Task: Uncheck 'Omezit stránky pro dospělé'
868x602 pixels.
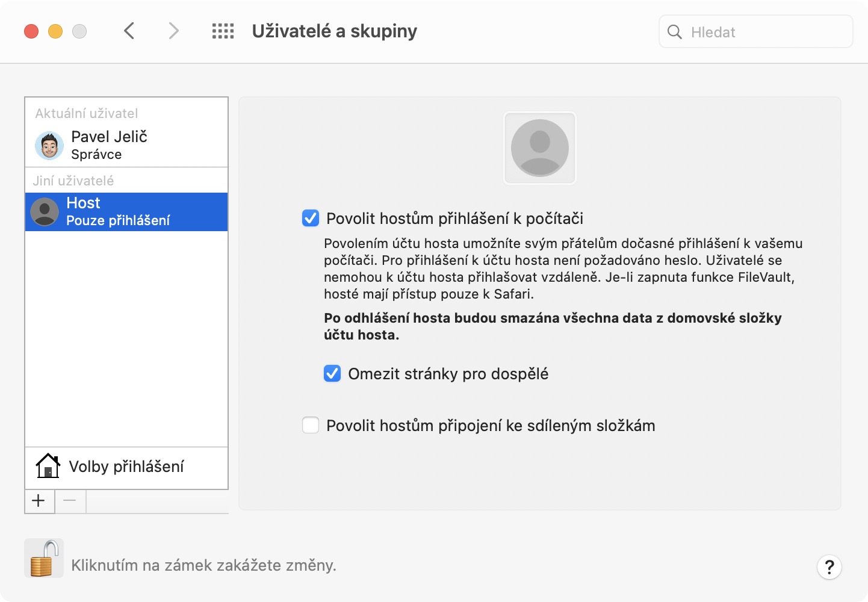Action: tap(332, 373)
